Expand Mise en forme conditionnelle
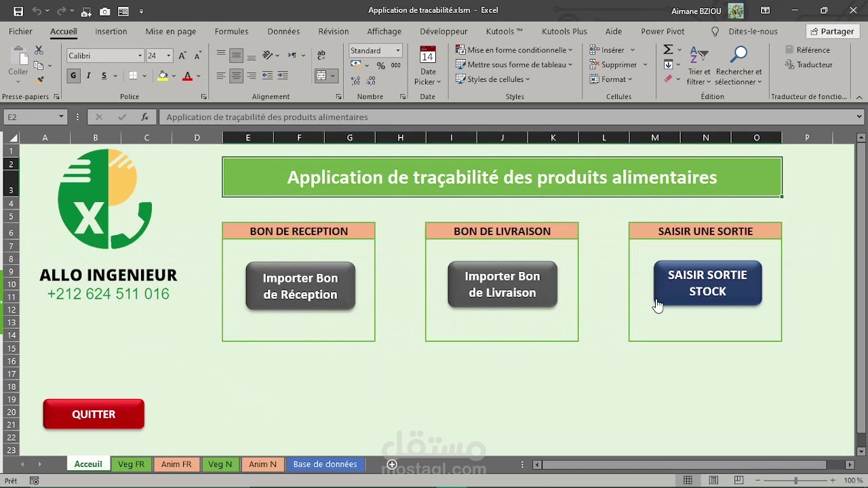Image resolution: width=868 pixels, height=488 pixels. pos(514,49)
